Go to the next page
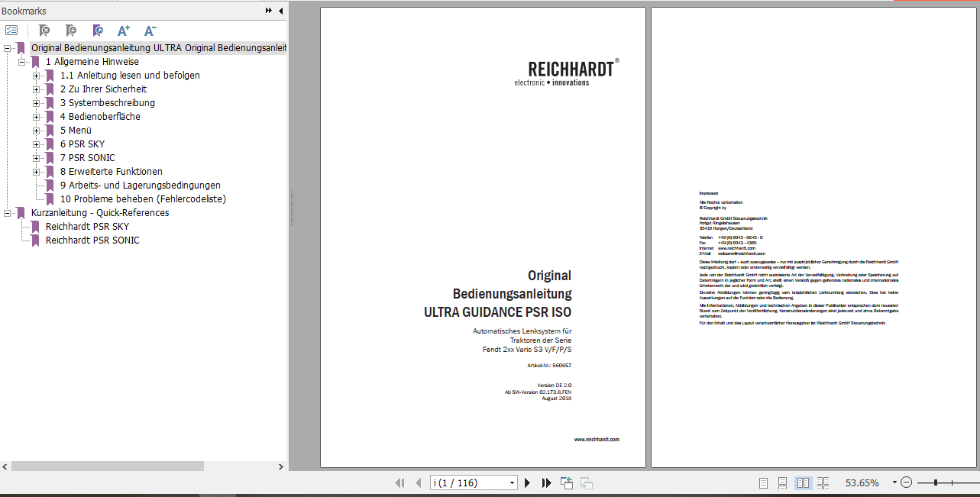The height and width of the screenshot is (497, 980). coord(527,482)
